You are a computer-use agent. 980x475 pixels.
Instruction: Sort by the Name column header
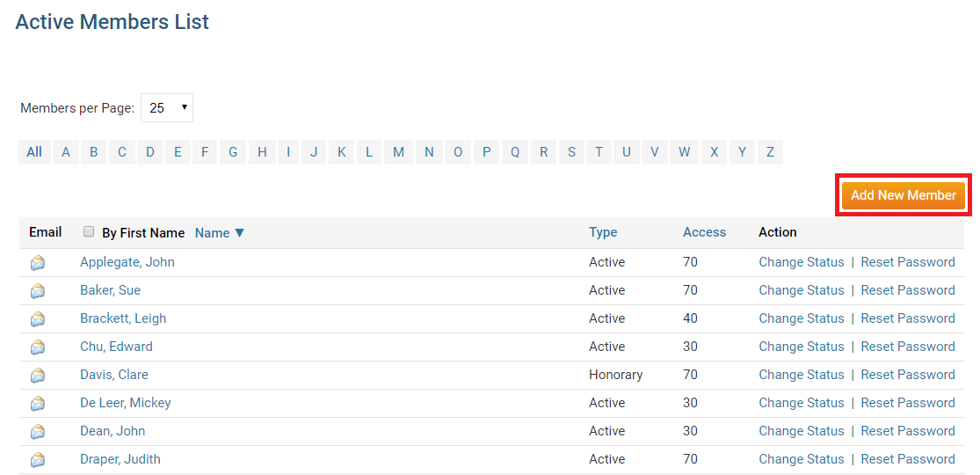[x=219, y=233]
